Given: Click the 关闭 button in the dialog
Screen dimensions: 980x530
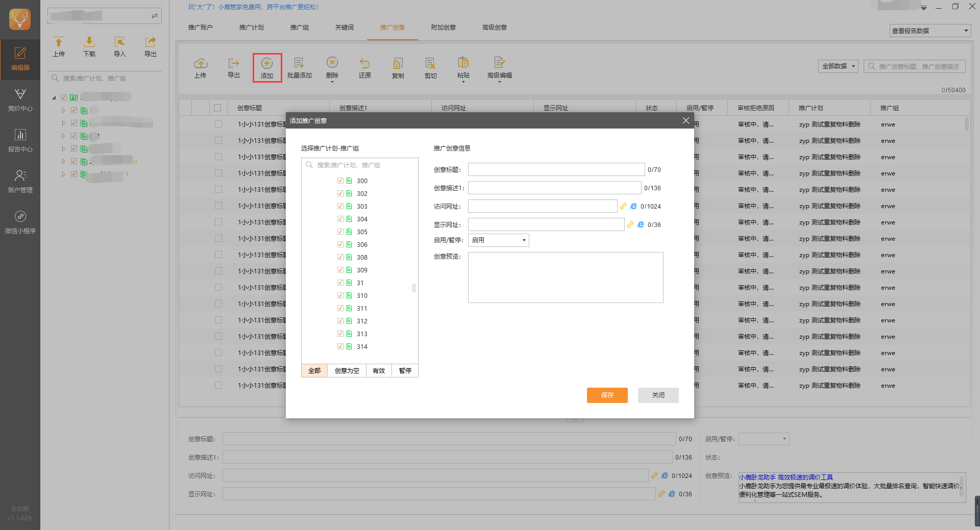Looking at the screenshot, I should pos(658,395).
